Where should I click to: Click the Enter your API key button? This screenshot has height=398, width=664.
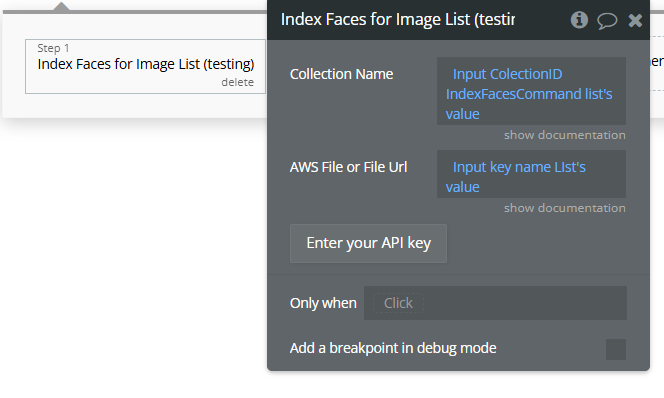coord(368,243)
